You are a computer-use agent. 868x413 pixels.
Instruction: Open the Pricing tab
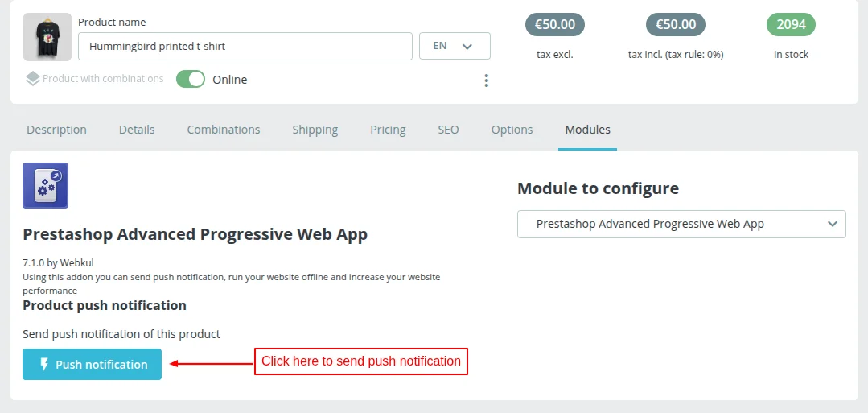tap(388, 130)
